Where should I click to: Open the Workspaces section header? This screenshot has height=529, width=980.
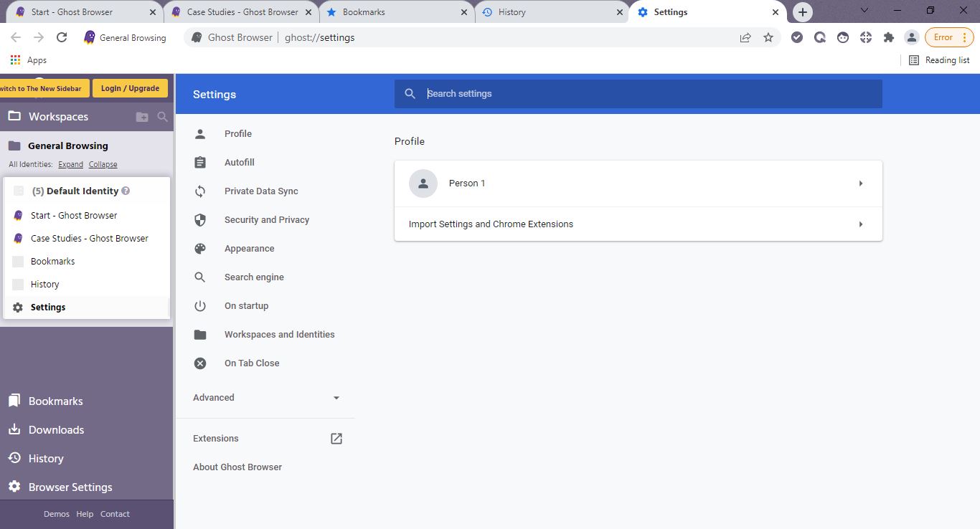tap(59, 117)
